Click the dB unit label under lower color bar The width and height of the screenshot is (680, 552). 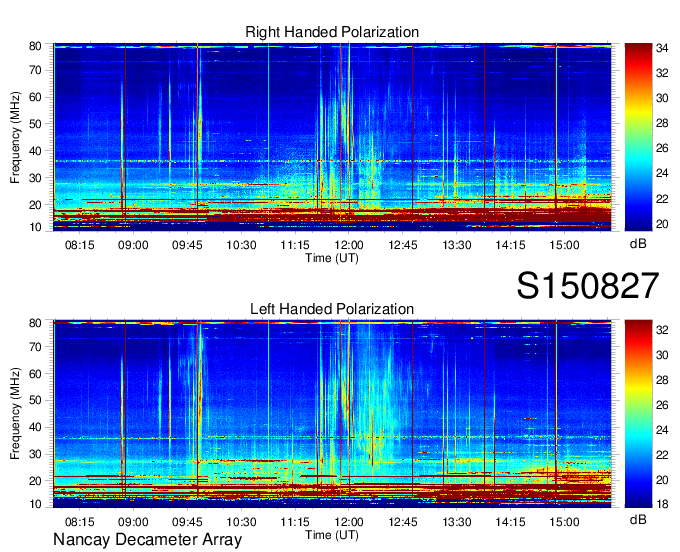pos(638,519)
